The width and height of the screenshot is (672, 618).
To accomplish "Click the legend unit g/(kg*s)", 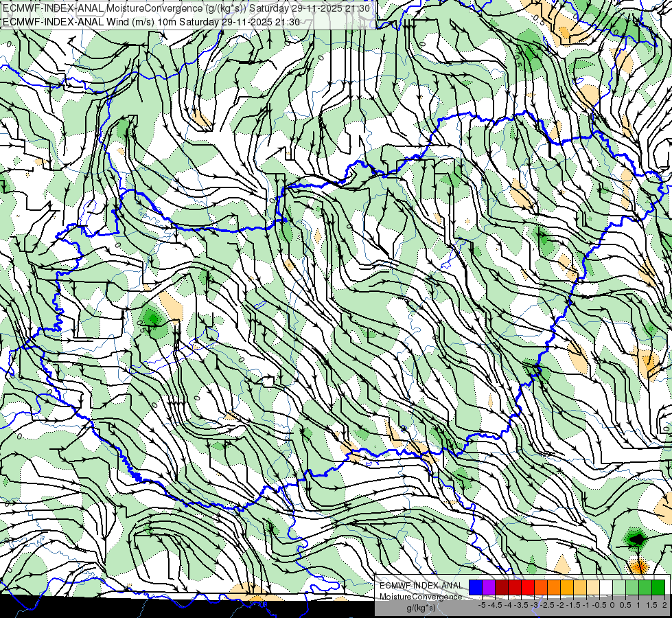I will tap(421, 608).
